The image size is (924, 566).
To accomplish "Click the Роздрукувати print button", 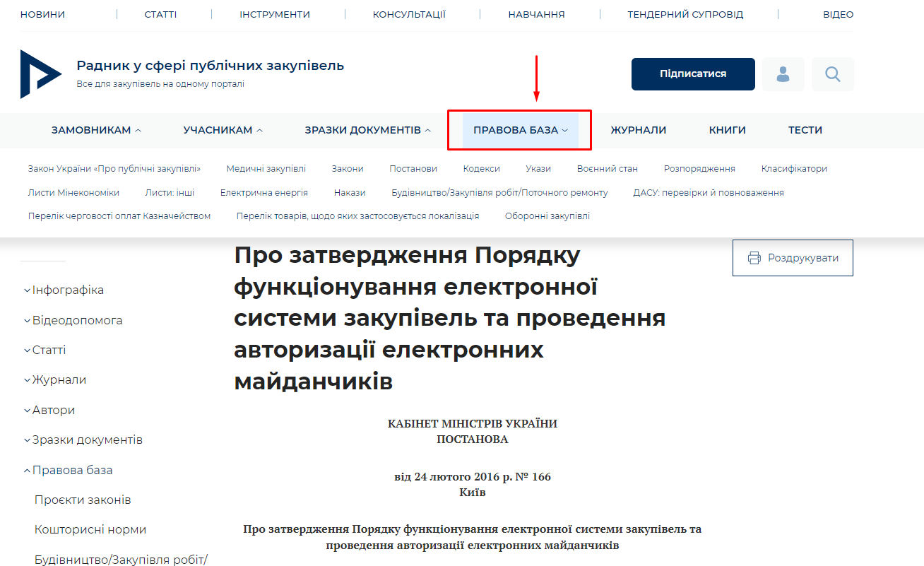I will click(x=793, y=258).
